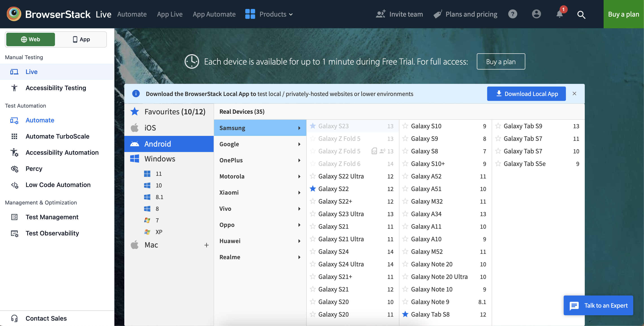Open the Products dropdown chevron
The height and width of the screenshot is (326, 644).
pos(291,15)
